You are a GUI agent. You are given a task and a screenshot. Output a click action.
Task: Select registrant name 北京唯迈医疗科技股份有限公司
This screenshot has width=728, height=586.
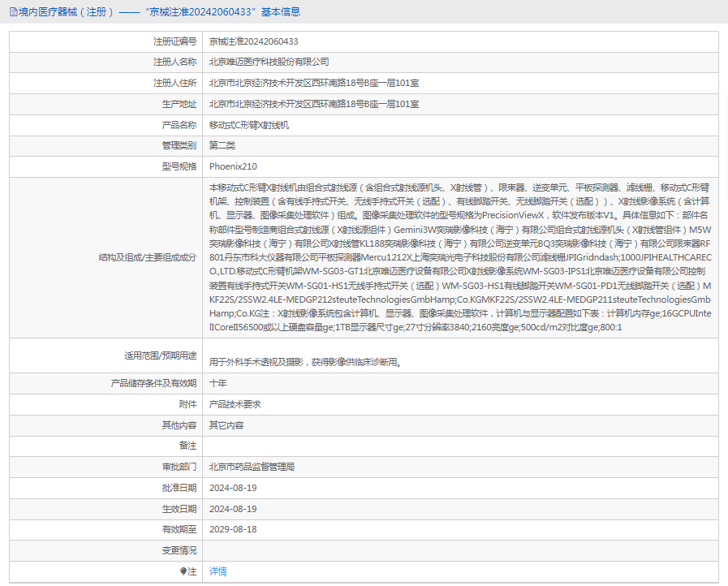(x=269, y=62)
